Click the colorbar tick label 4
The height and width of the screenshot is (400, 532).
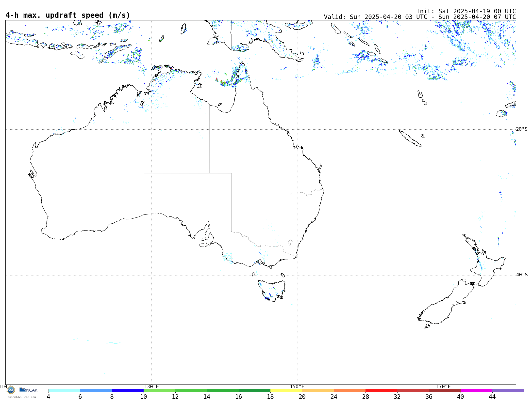tap(49, 397)
